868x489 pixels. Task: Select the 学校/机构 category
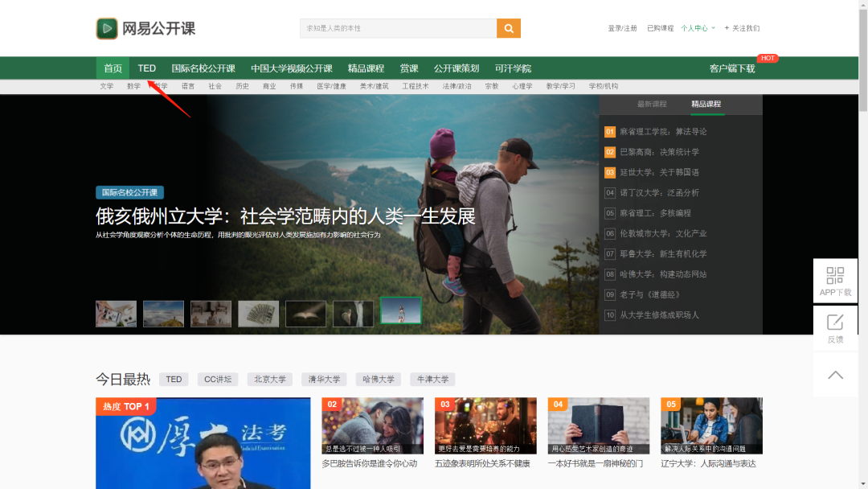pyautogui.click(x=604, y=86)
